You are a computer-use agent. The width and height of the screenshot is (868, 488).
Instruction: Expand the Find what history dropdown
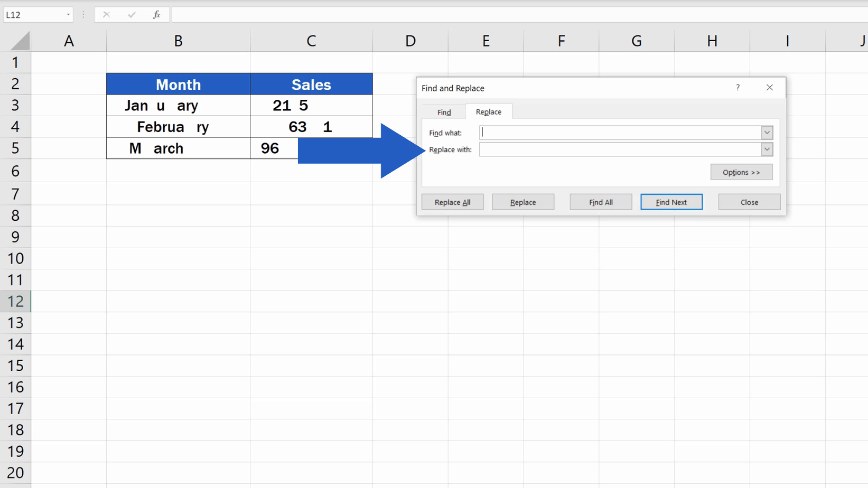coord(767,133)
